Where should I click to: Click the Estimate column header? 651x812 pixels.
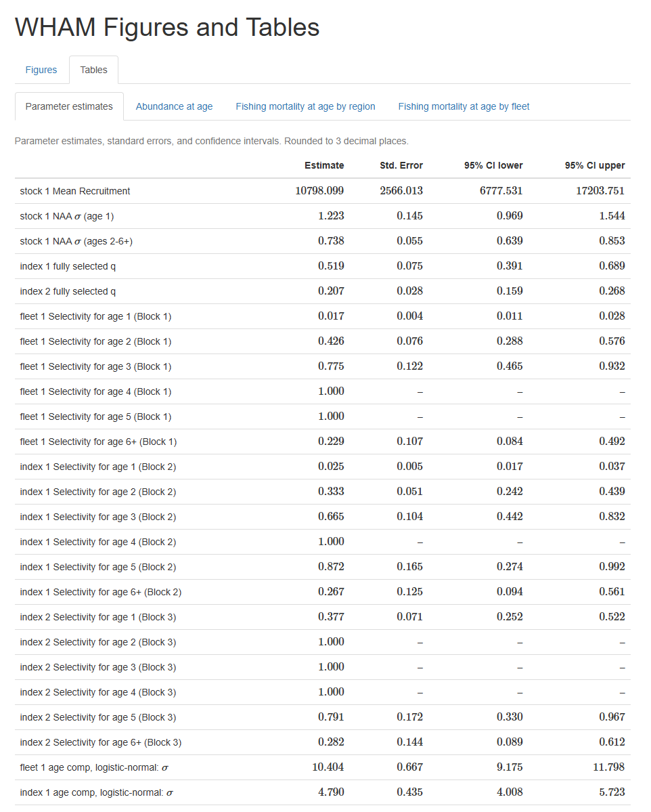(324, 165)
